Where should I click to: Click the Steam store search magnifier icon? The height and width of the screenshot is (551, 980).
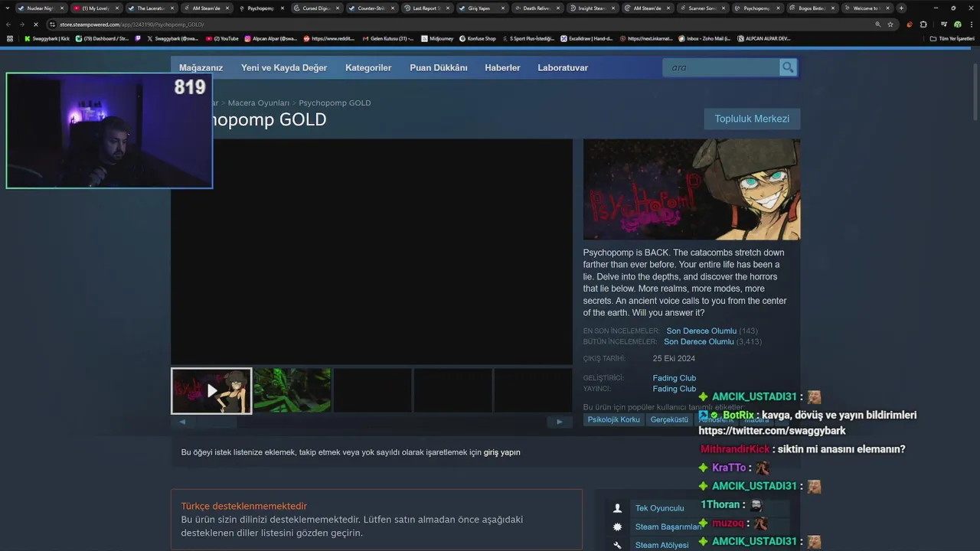click(788, 67)
